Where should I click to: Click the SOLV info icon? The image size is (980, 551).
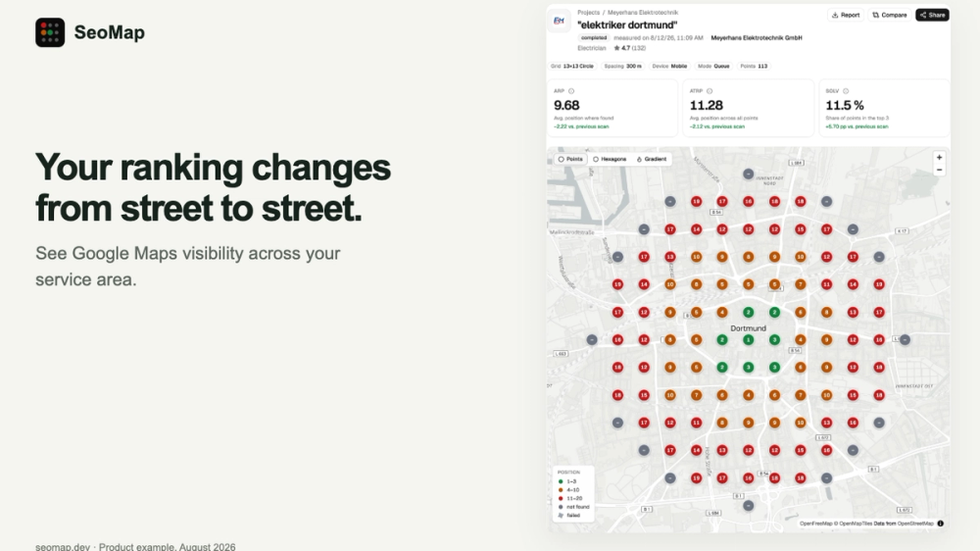(846, 91)
